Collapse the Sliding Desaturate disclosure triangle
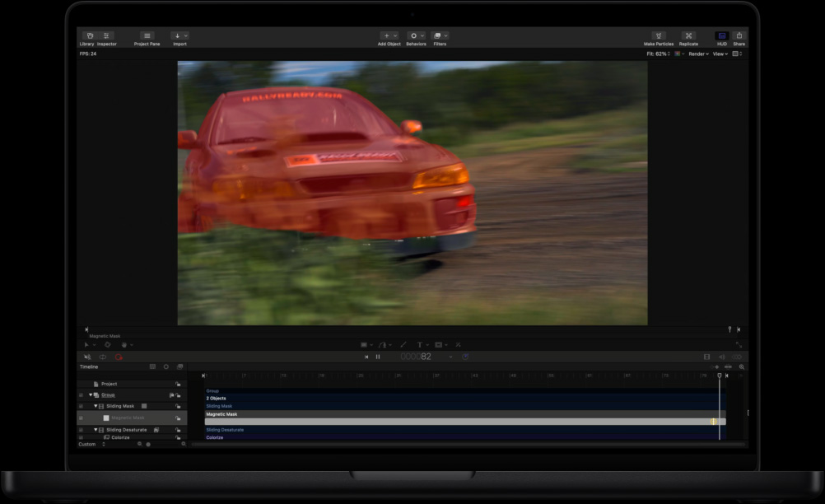825x504 pixels. pyautogui.click(x=96, y=430)
